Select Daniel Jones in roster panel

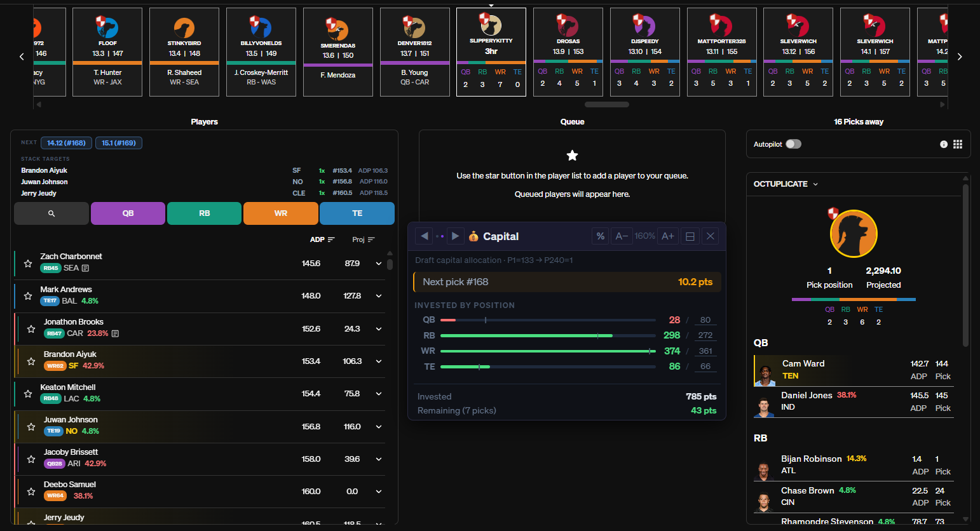[x=854, y=402]
